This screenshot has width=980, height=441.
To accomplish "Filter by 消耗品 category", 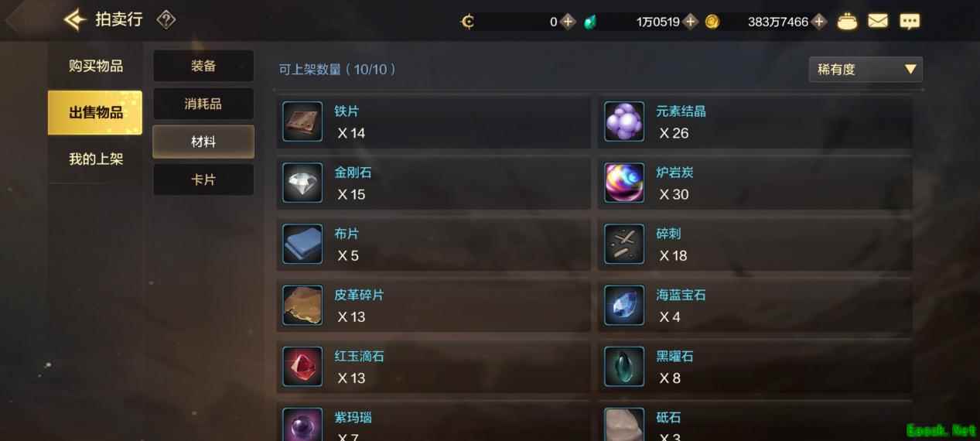I will tap(203, 104).
